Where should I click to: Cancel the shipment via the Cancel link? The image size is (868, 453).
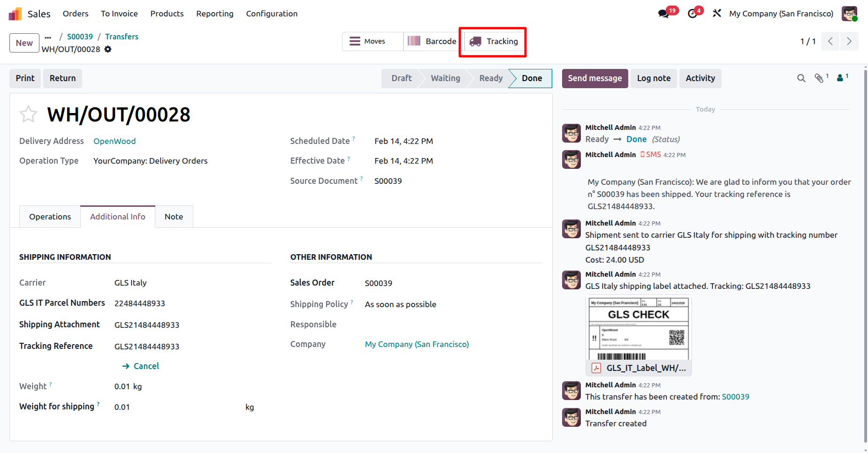tap(146, 366)
